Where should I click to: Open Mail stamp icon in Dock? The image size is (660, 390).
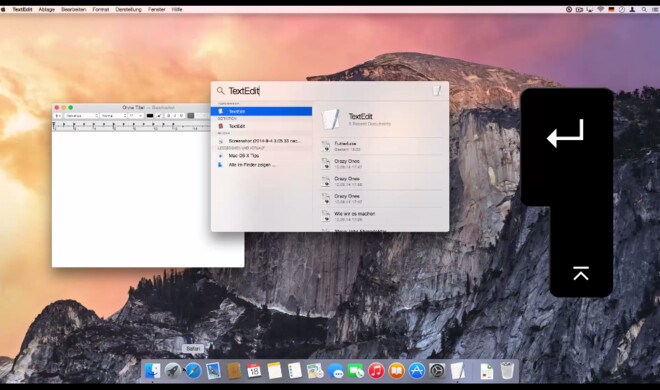[213, 371]
